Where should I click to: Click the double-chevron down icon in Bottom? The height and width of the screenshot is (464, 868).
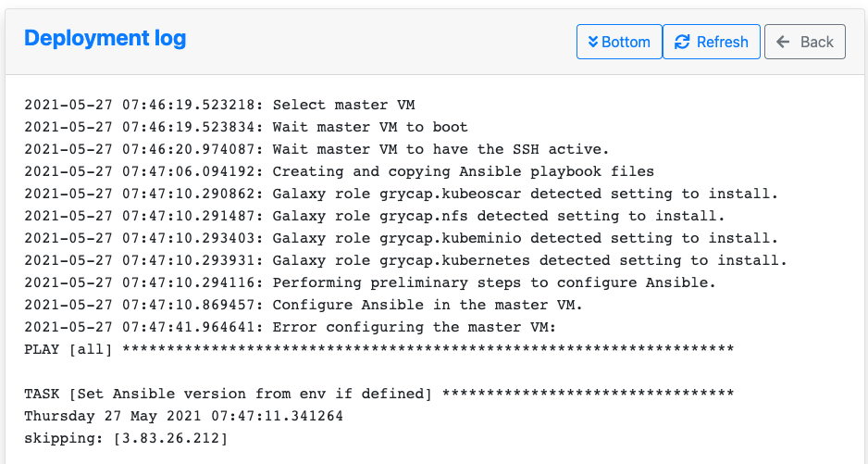(593, 42)
